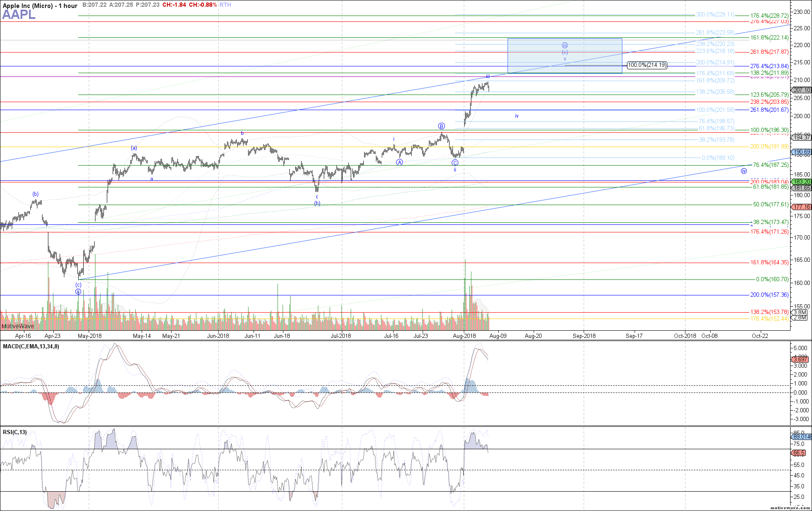The image size is (812, 511).
Task: Click the circled A wave label
Action: (x=399, y=162)
